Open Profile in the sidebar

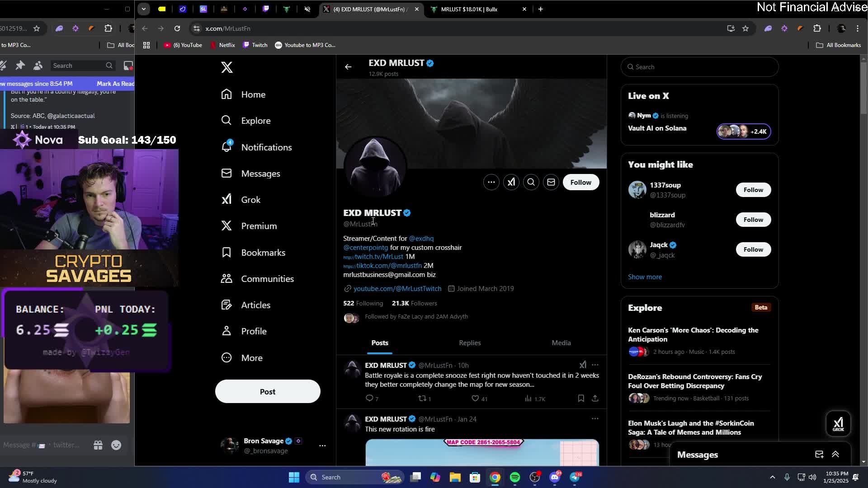click(244, 331)
